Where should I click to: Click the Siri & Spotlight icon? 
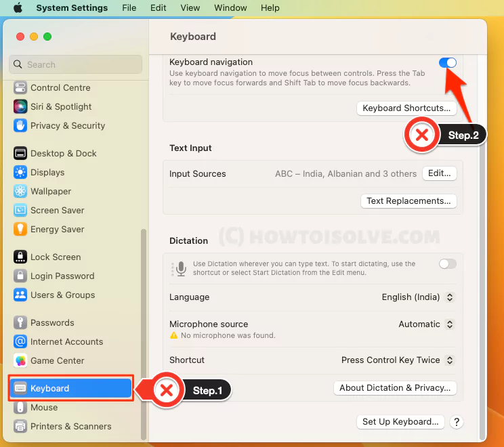[20, 106]
